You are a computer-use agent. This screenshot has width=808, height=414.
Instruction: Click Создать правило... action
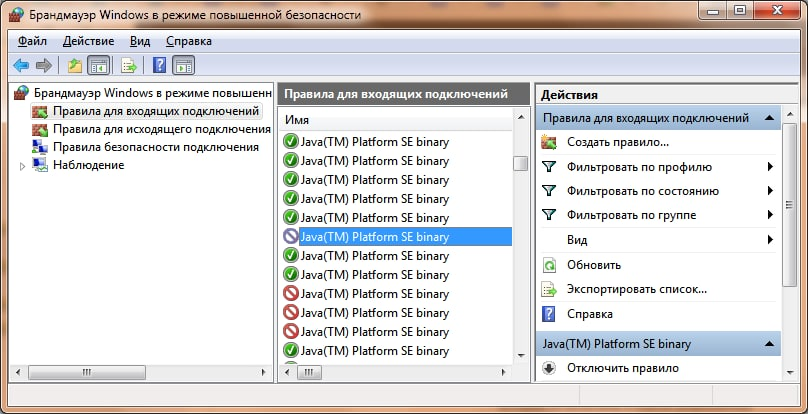(617, 142)
